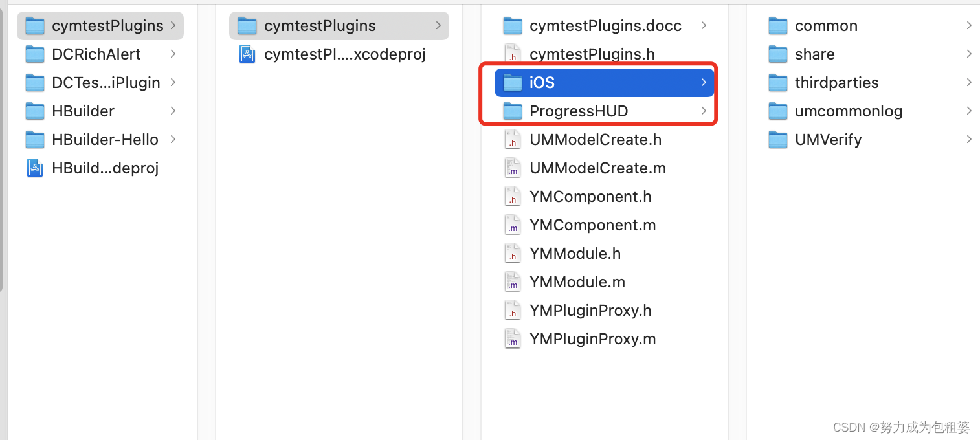Select the share folder row
Screen dimensions: 980x440
point(814,54)
